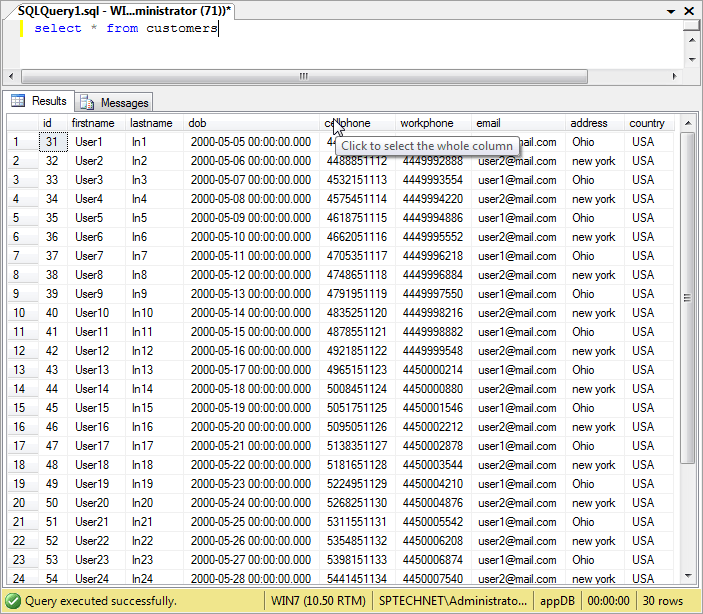
Task: Select the country column header
Action: pyautogui.click(x=649, y=123)
